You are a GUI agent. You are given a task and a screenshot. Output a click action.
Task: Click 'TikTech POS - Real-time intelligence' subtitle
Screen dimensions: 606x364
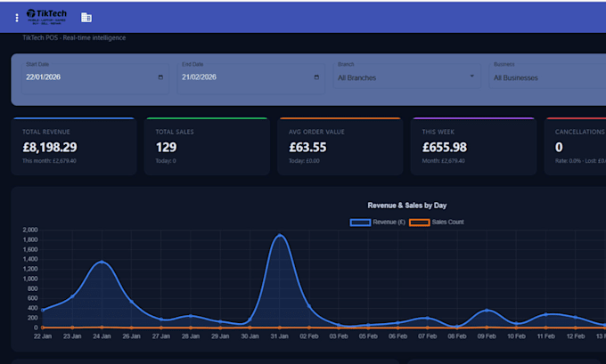click(x=74, y=38)
